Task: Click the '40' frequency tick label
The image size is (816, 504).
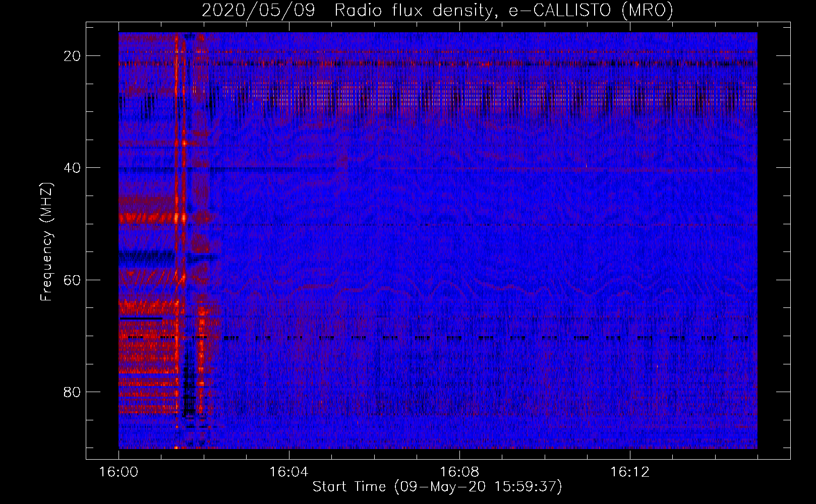Action: pos(72,168)
